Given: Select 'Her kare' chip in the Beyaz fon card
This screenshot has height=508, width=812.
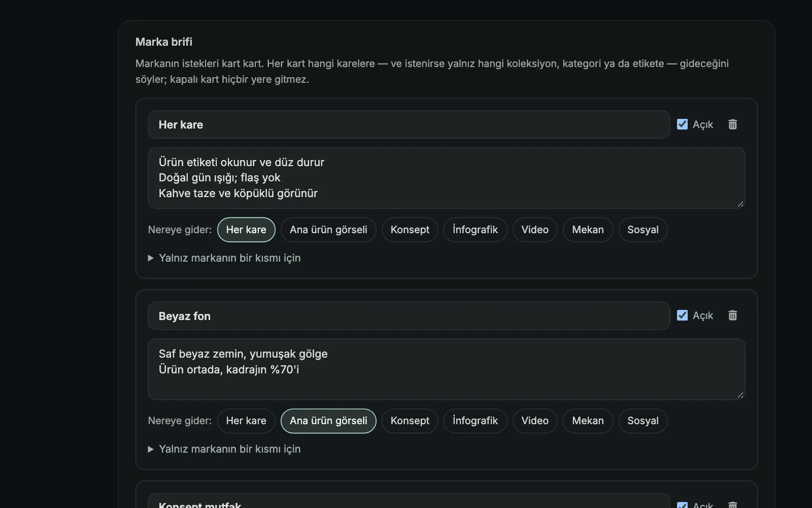Looking at the screenshot, I should (x=246, y=421).
